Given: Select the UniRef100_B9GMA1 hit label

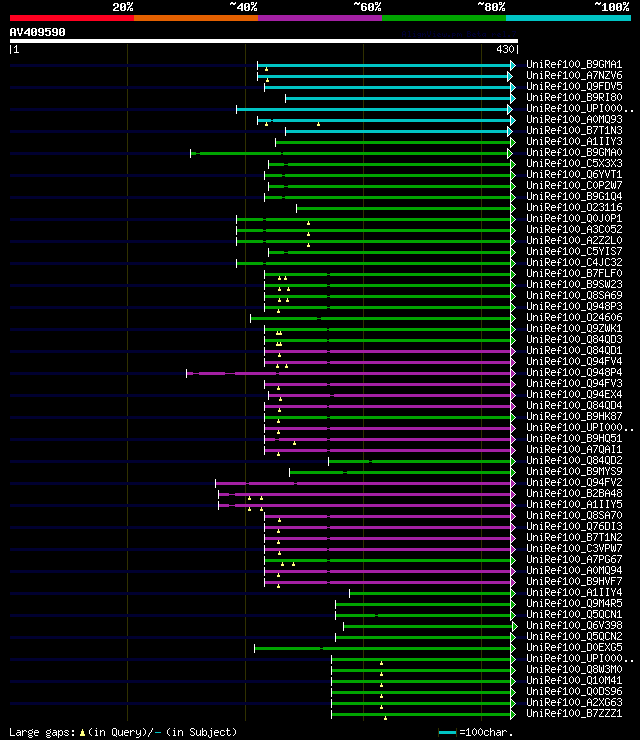Looking at the screenshot, I should (574, 65).
